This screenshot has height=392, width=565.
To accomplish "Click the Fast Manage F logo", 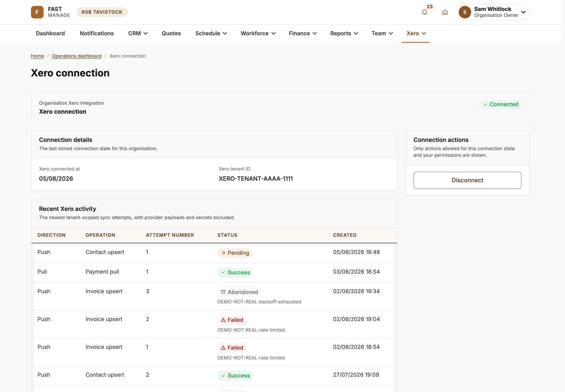I will 37,12.
